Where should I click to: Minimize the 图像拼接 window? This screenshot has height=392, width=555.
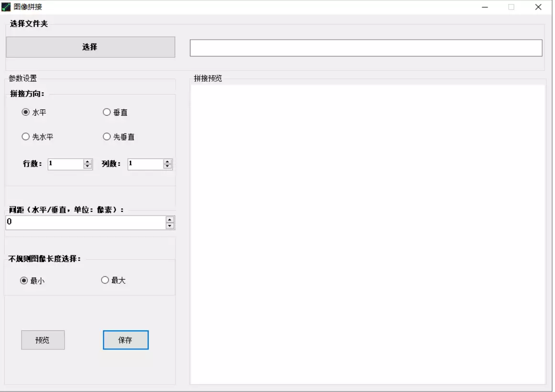485,7
